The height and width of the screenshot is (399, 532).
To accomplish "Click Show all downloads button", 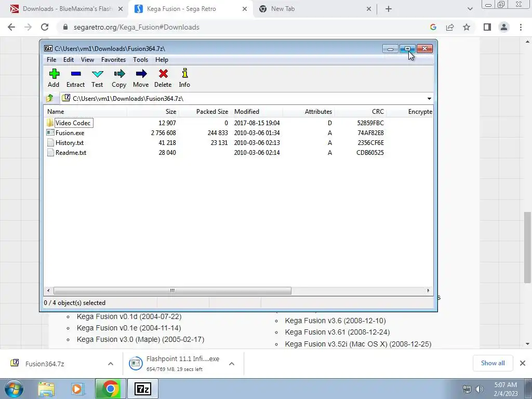I will (x=493, y=363).
